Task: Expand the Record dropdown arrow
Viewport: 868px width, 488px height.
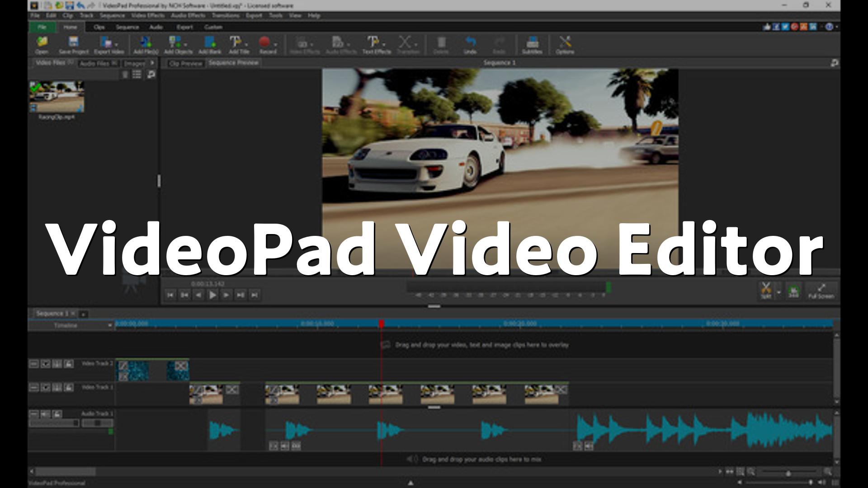Action: coord(275,44)
